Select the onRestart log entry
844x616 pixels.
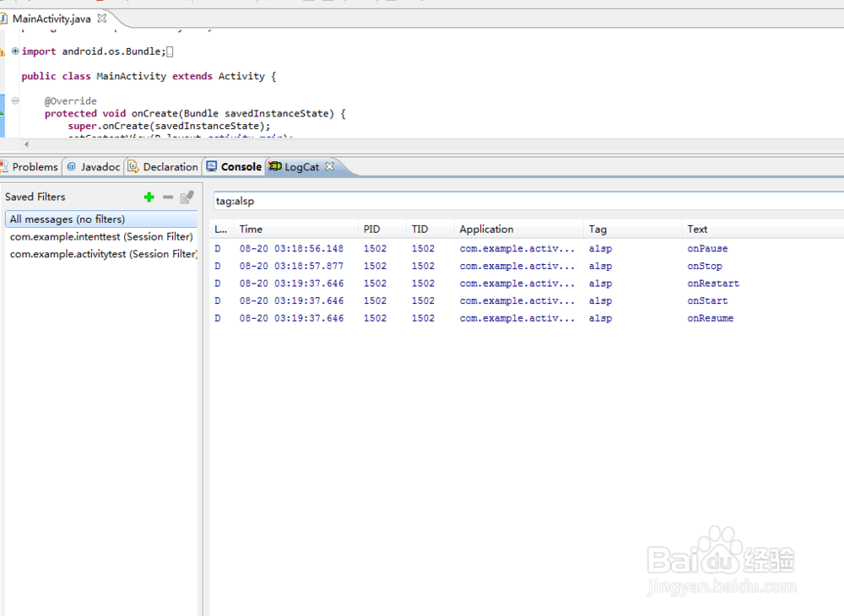tap(527, 284)
